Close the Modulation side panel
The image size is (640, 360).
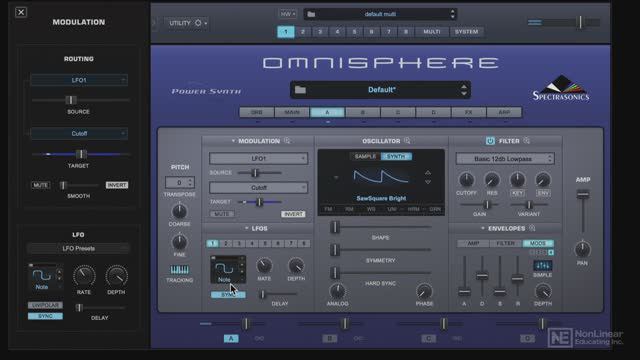pyautogui.click(x=21, y=12)
